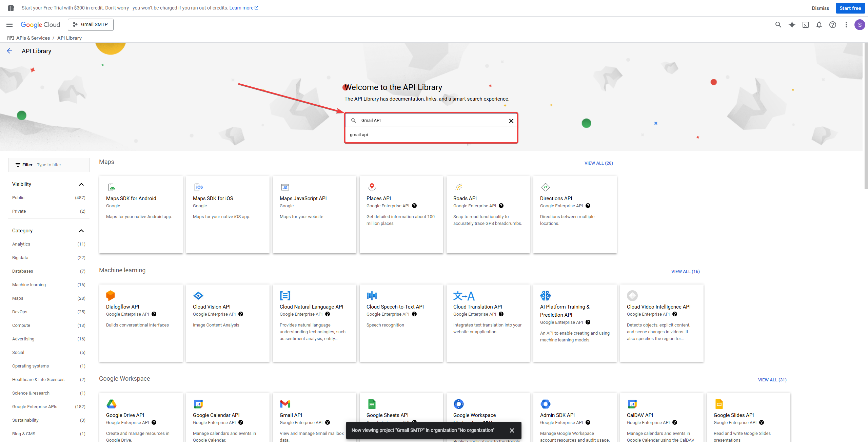The height and width of the screenshot is (442, 868).
Task: Click the gift icon in the free trial banner
Action: [x=11, y=8]
